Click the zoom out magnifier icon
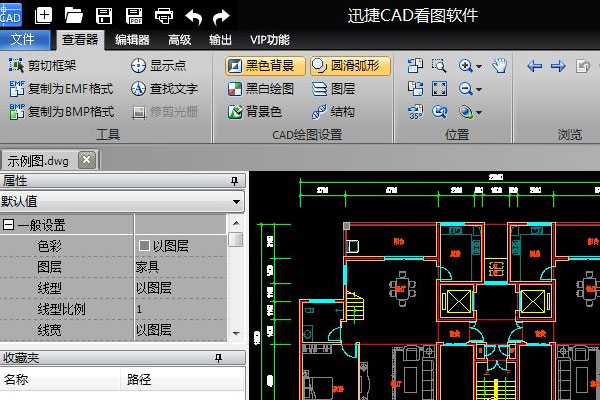This screenshot has width=600, height=400. tap(466, 89)
